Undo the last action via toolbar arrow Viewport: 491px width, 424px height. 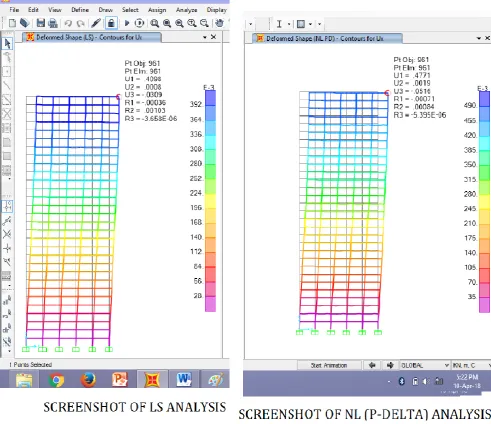68,23
